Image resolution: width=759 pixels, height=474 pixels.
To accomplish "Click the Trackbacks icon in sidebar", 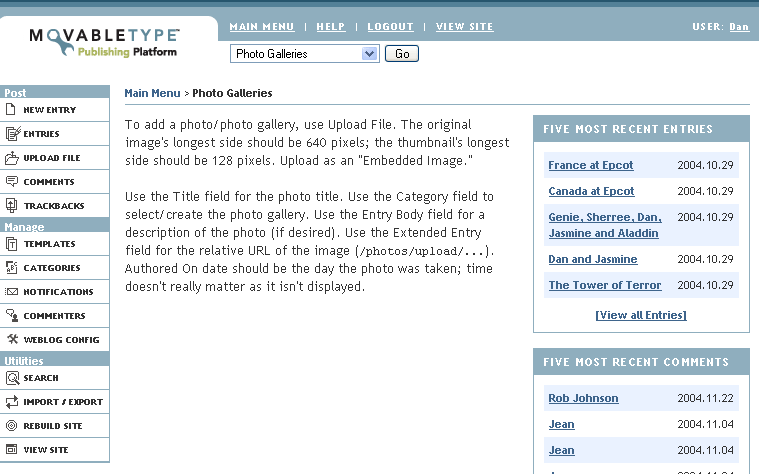I will [x=12, y=206].
